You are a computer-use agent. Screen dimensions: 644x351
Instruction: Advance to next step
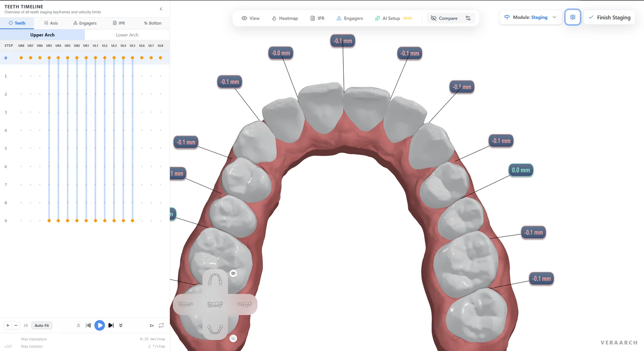tap(111, 325)
